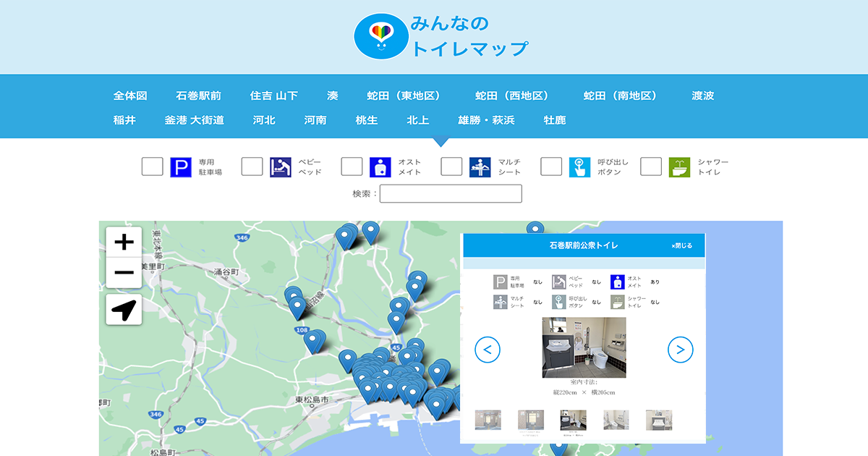
Task: Select the マルチシート multi-seat filter icon
Action: click(480, 166)
